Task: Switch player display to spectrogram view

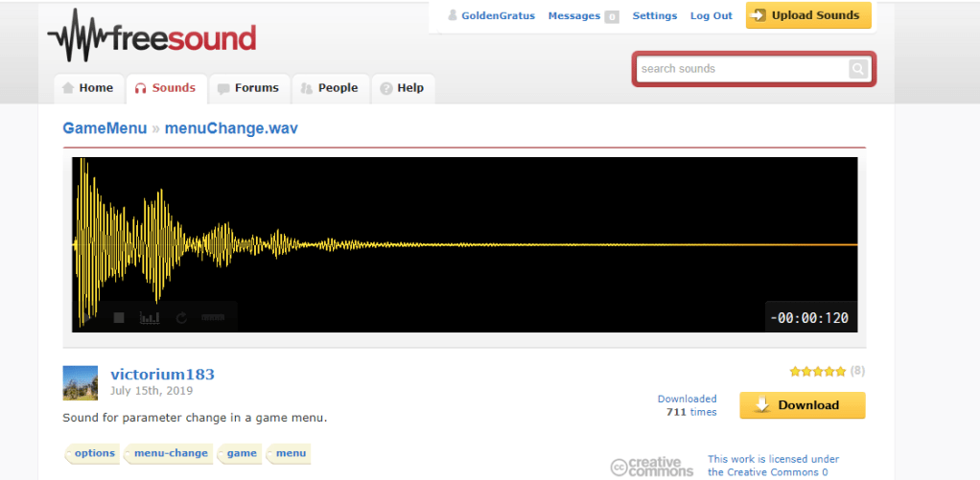Action: click(150, 318)
